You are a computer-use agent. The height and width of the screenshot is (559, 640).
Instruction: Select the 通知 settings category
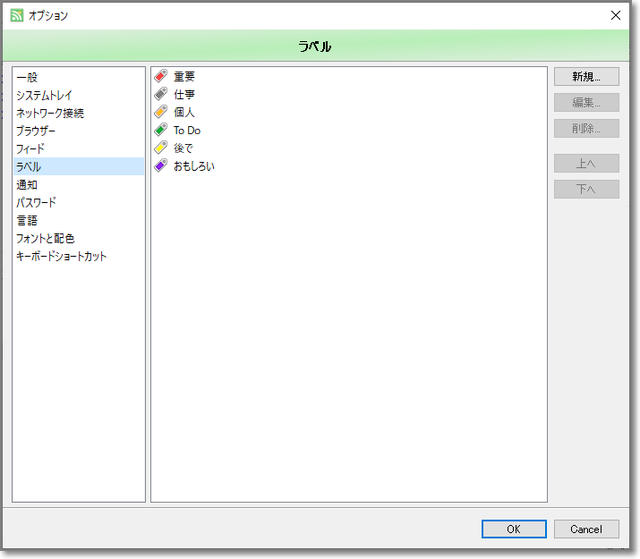(x=27, y=185)
